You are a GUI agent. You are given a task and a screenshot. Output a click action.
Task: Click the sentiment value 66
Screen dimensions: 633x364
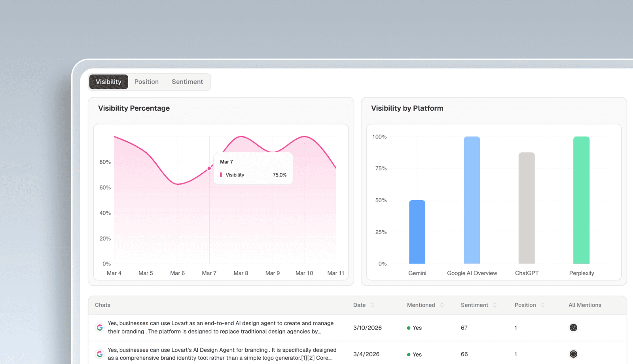[x=464, y=355]
